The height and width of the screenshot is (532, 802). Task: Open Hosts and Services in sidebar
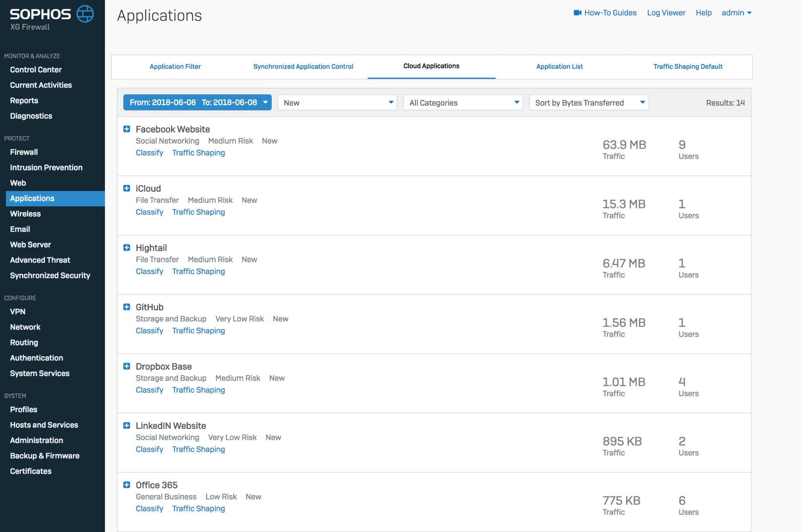pyautogui.click(x=44, y=425)
